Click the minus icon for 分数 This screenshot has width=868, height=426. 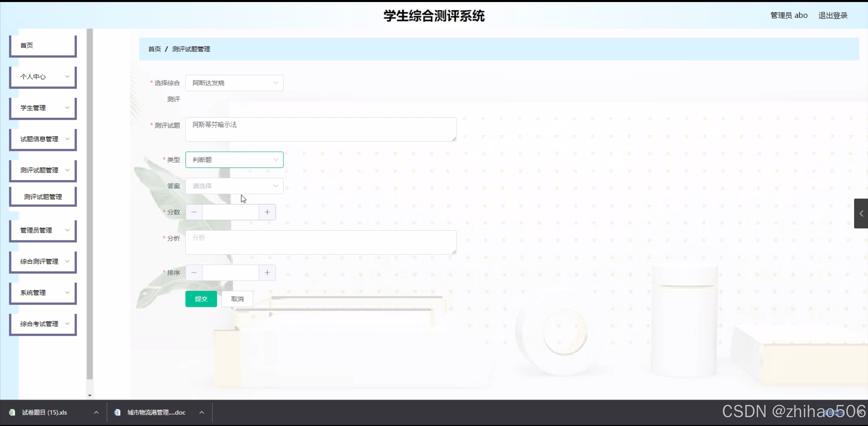pyautogui.click(x=194, y=212)
